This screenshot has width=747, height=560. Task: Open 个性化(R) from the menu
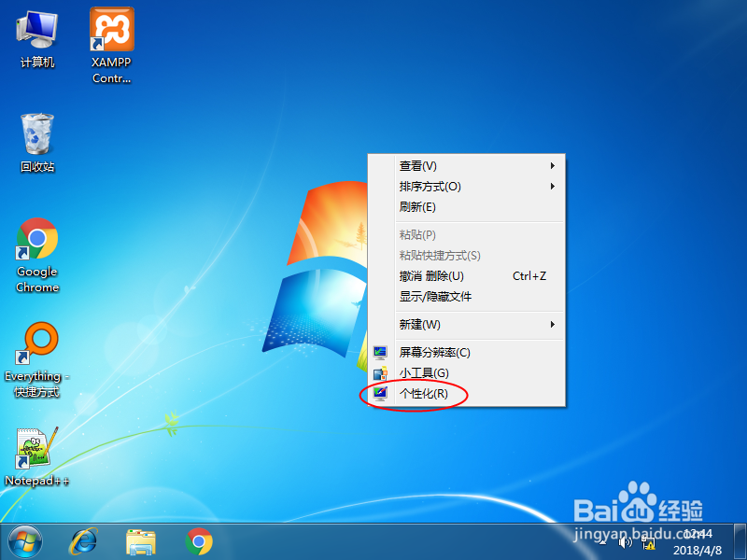coord(466,393)
